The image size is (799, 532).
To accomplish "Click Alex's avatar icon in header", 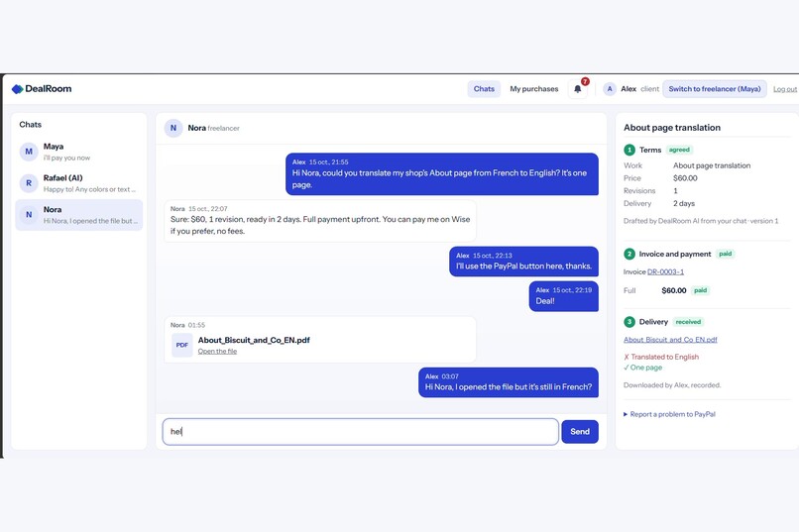I will pyautogui.click(x=610, y=89).
